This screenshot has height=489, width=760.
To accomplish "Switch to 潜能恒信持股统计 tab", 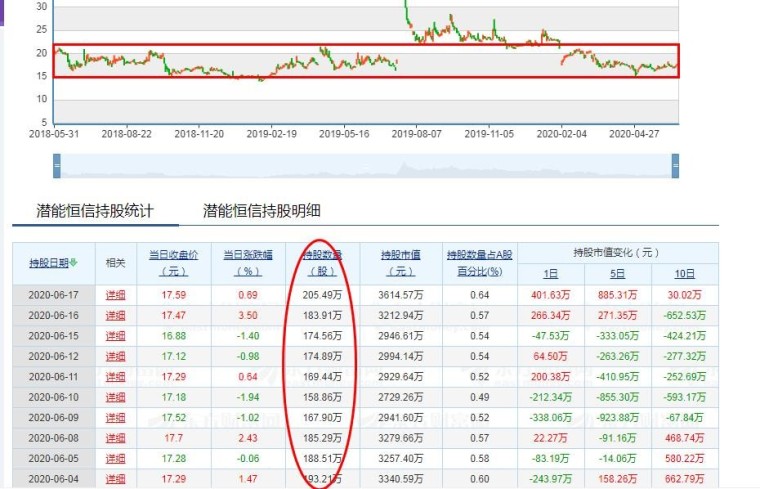I will click(x=95, y=211).
